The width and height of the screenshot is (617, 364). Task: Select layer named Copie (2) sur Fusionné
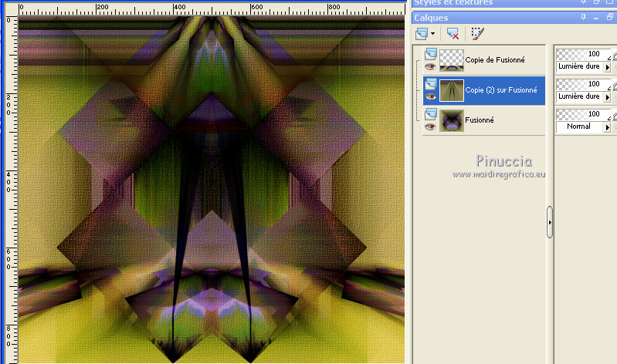pos(501,90)
